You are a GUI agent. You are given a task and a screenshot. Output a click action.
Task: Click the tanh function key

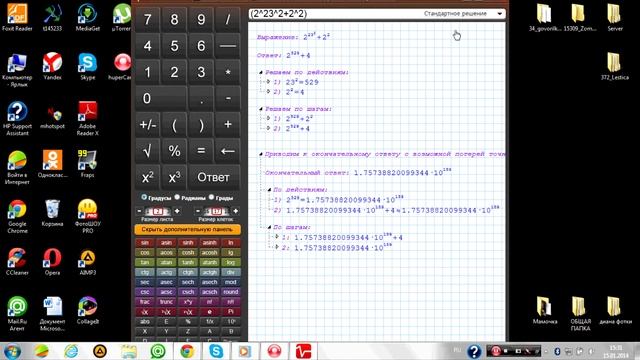188,262
